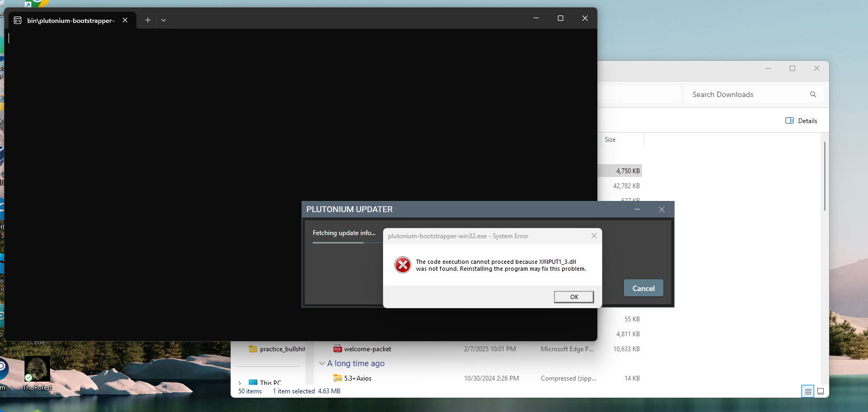Viewport: 868px width, 412px height.
Task: Click OK in the System Error dialog
Action: click(574, 297)
